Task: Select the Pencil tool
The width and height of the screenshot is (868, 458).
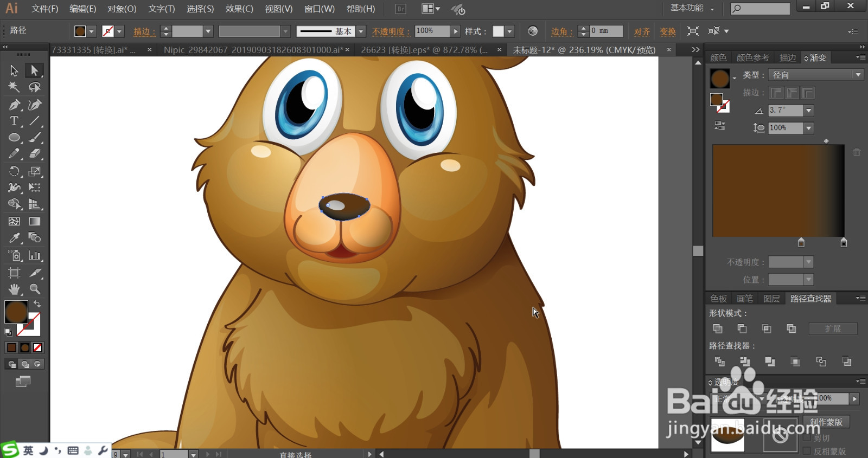Action: pos(14,154)
